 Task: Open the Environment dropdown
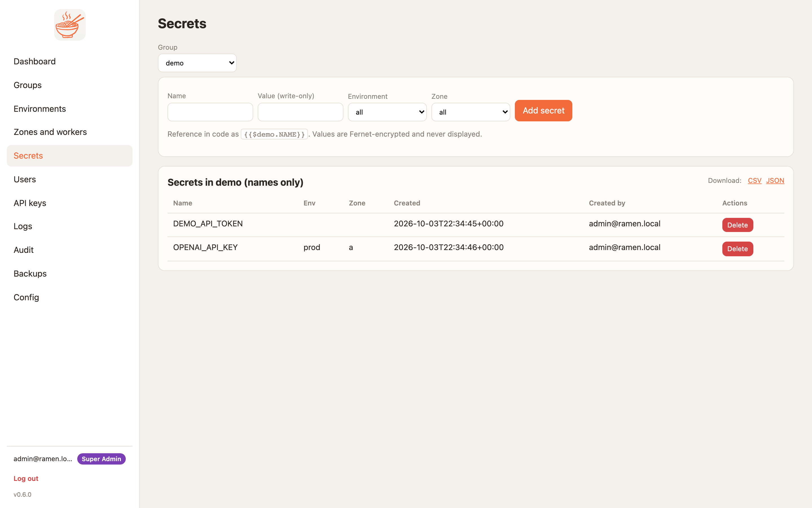click(x=387, y=112)
